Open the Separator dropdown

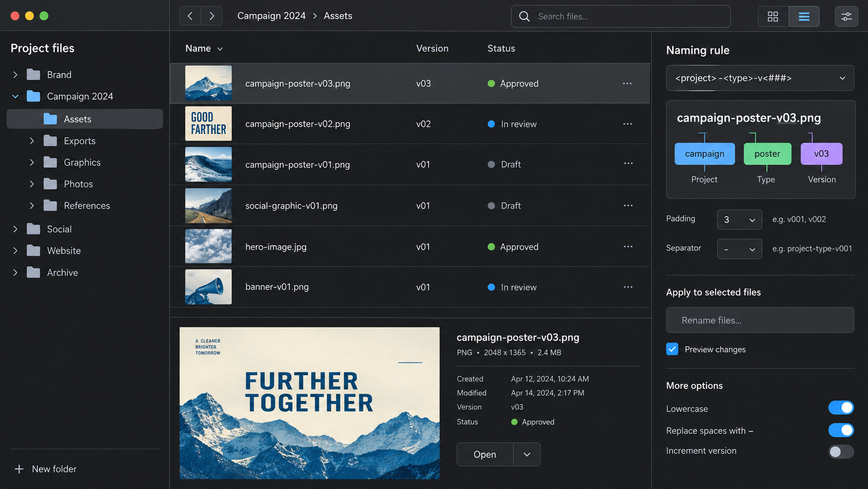739,249
